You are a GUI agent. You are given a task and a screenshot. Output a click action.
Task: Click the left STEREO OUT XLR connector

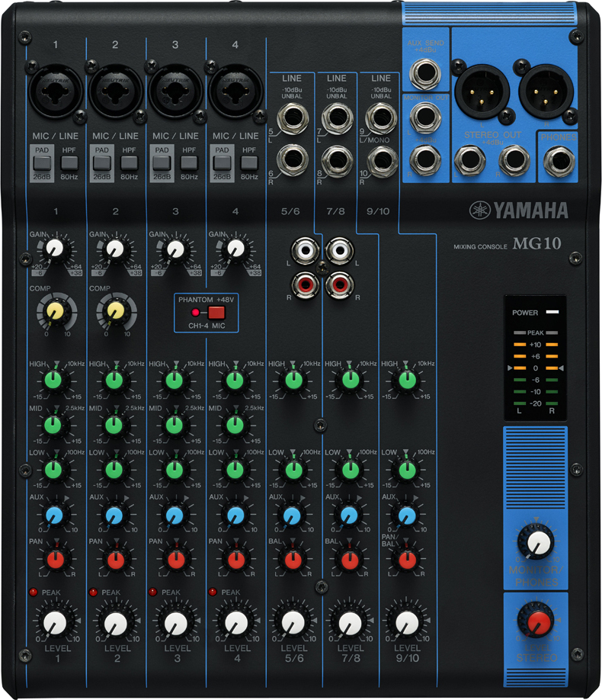[x=482, y=92]
